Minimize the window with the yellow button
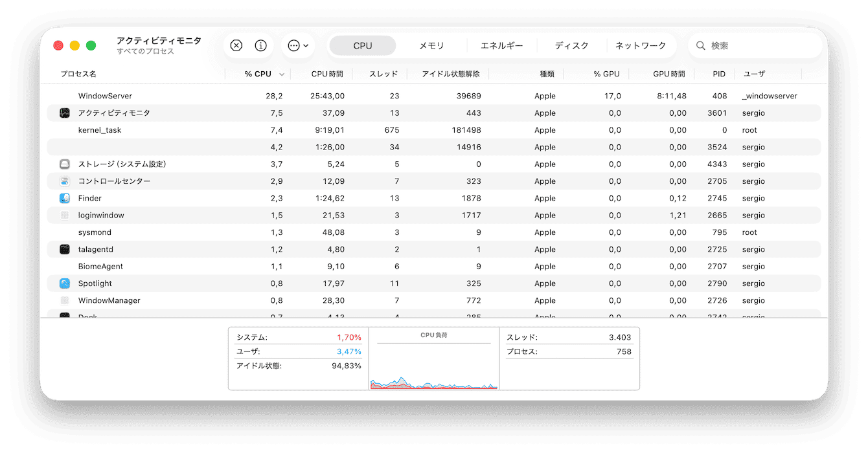 click(x=74, y=46)
